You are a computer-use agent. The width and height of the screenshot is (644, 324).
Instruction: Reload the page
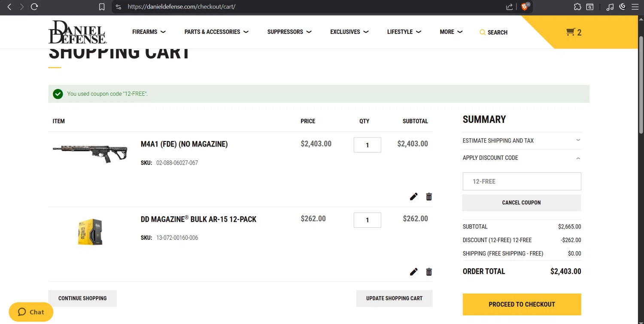pyautogui.click(x=34, y=6)
